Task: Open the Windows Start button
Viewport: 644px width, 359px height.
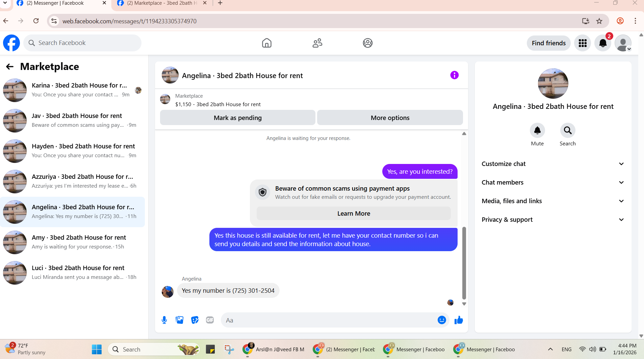Action: point(97,349)
